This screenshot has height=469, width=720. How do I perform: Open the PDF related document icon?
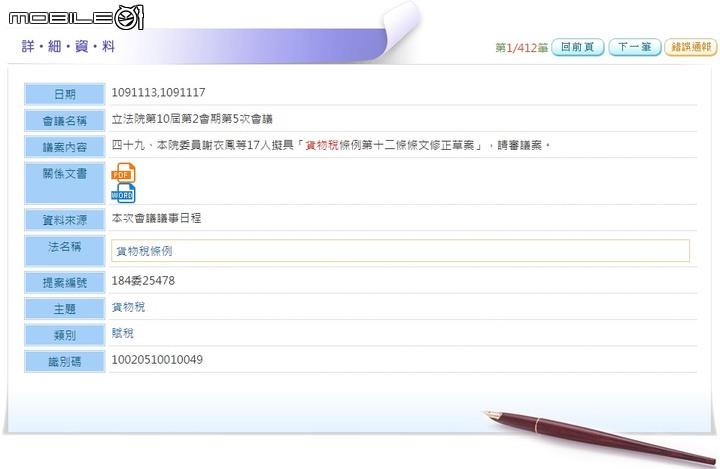[x=123, y=173]
